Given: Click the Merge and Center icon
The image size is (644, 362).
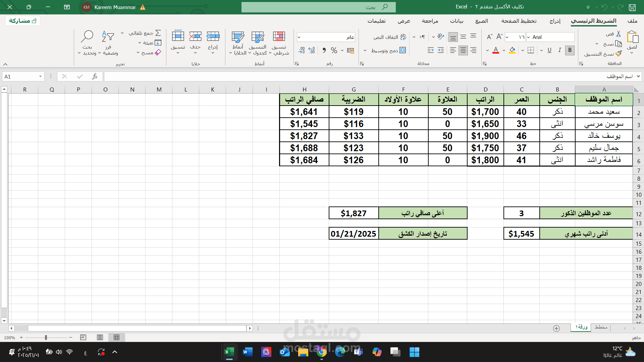Looking at the screenshot, I should coord(403,50).
